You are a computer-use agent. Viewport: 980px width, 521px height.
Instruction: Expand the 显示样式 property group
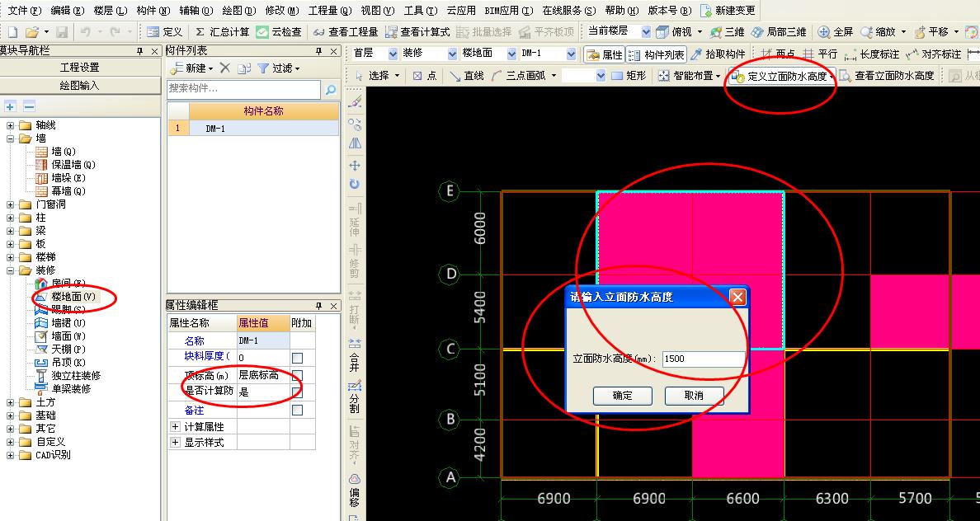pyautogui.click(x=175, y=443)
